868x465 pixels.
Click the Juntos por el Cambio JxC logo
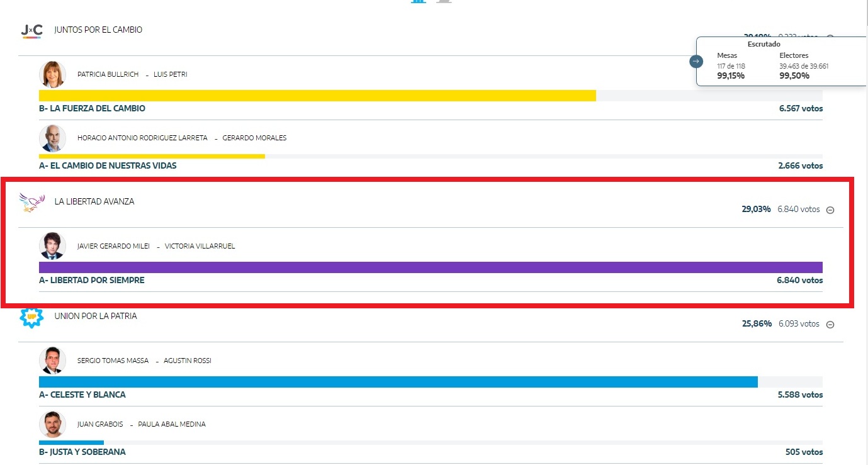pos(31,30)
